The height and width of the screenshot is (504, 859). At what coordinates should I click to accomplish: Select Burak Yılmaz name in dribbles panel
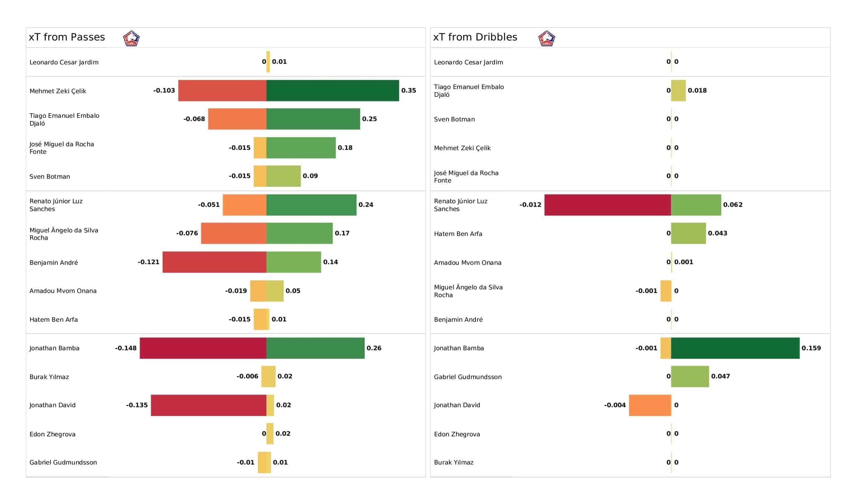[x=454, y=462]
